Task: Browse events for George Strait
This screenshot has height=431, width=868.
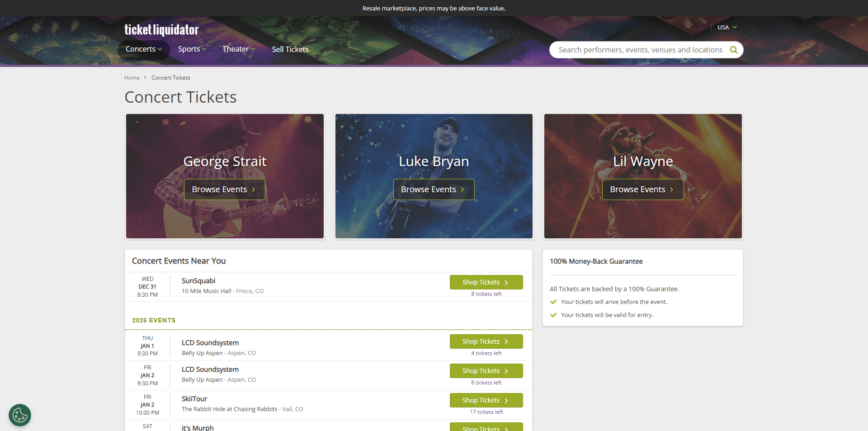Action: click(x=224, y=189)
